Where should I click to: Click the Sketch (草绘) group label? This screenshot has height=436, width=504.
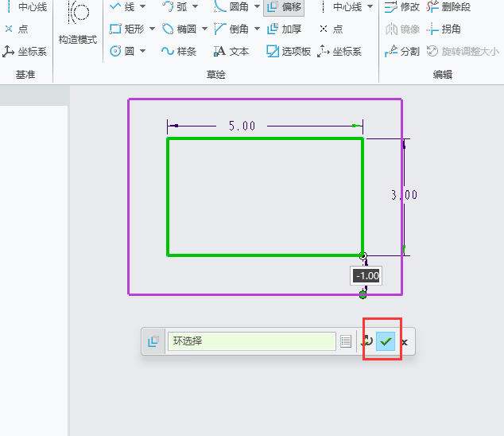(215, 74)
